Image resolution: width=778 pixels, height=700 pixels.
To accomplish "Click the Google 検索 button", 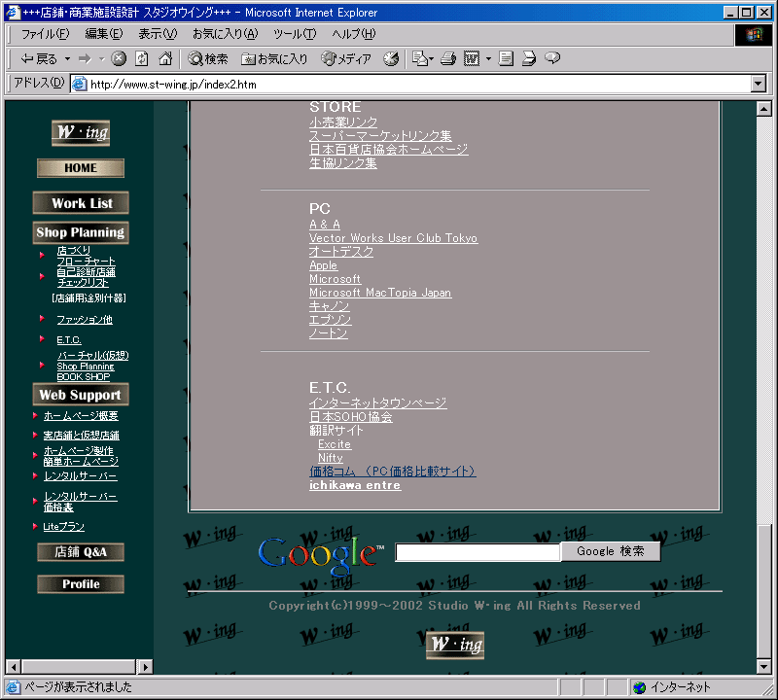I will pos(611,551).
